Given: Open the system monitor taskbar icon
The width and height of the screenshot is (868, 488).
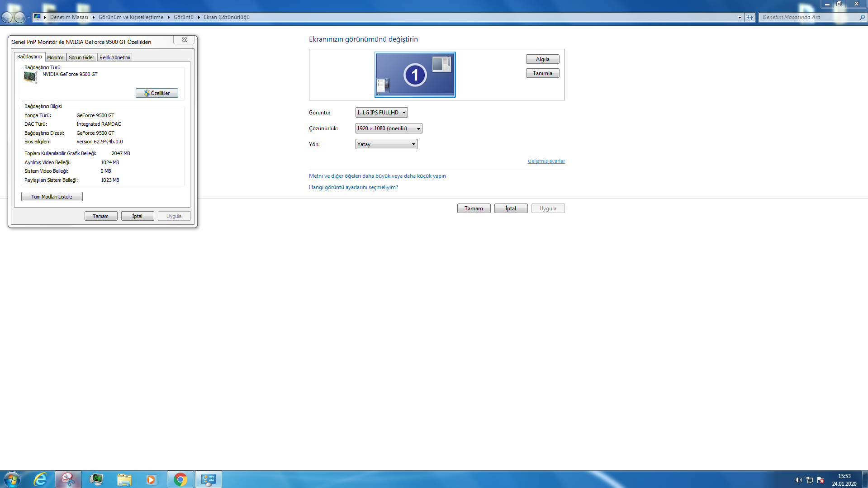Looking at the screenshot, I should click(x=96, y=479).
